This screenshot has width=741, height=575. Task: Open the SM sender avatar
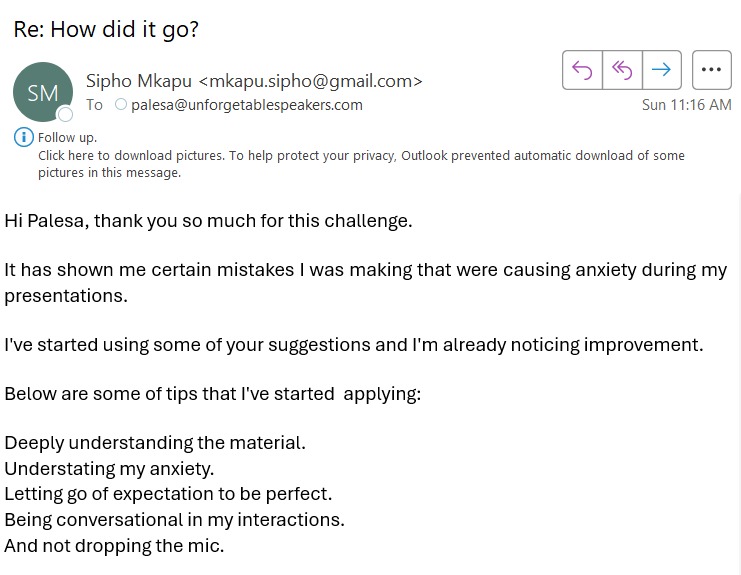click(43, 92)
